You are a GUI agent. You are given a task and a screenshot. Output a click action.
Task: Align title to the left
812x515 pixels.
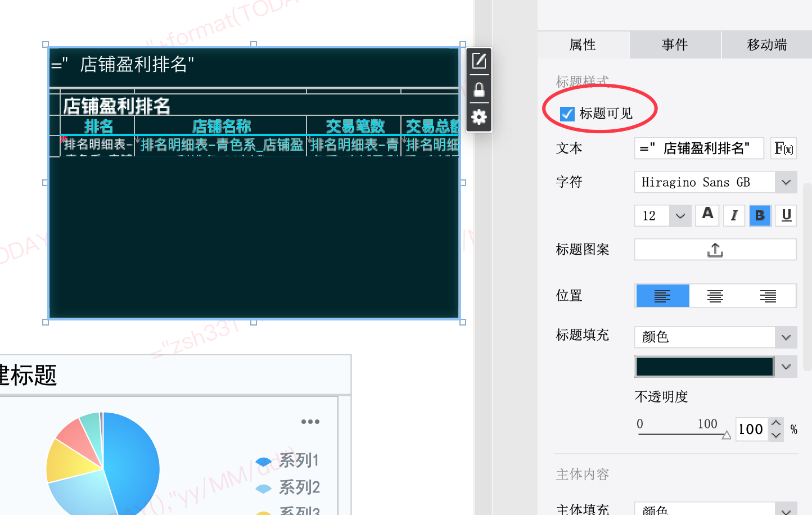click(662, 296)
